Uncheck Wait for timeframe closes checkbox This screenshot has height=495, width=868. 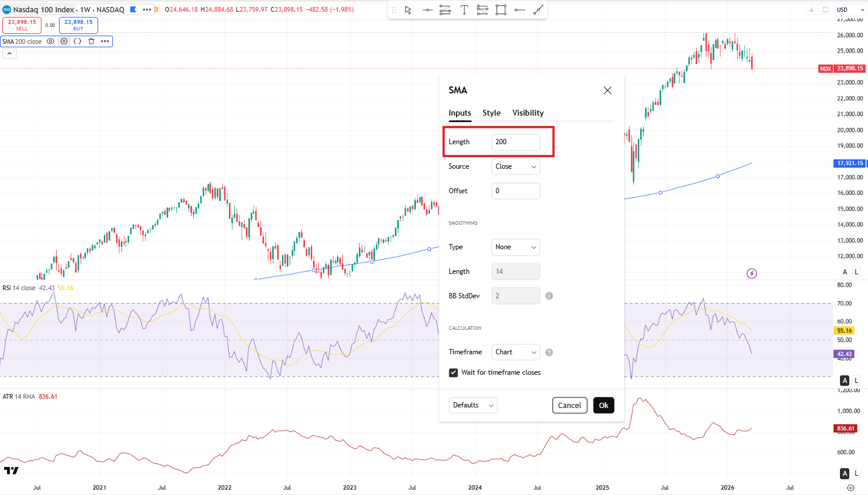coord(453,372)
